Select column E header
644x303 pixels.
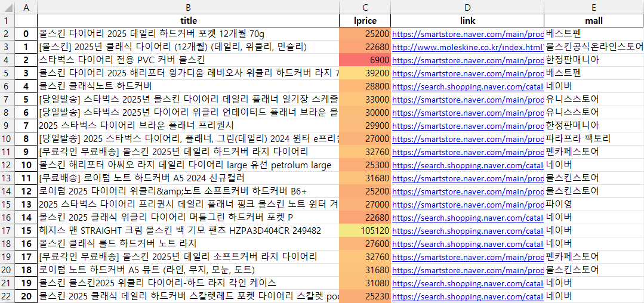pyautogui.click(x=594, y=7)
